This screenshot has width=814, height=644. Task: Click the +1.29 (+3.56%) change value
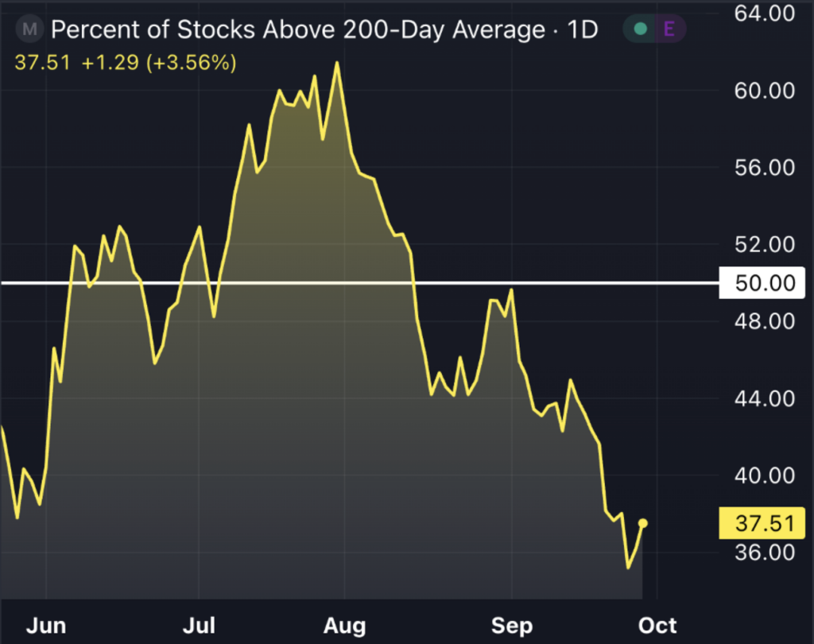coord(159,63)
